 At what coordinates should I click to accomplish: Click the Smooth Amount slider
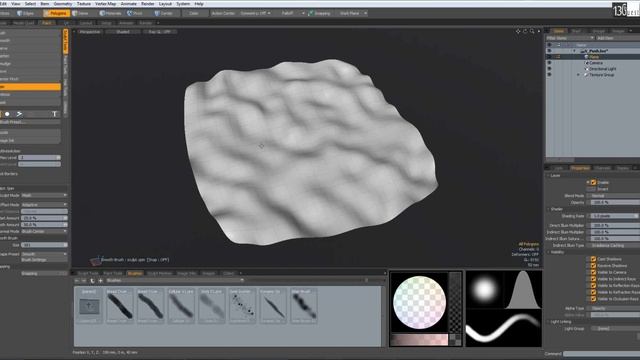[x=44, y=225]
